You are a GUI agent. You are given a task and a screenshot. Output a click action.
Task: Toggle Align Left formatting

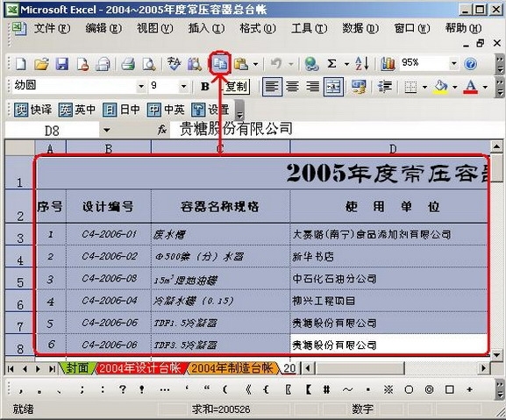pyautogui.click(x=272, y=87)
